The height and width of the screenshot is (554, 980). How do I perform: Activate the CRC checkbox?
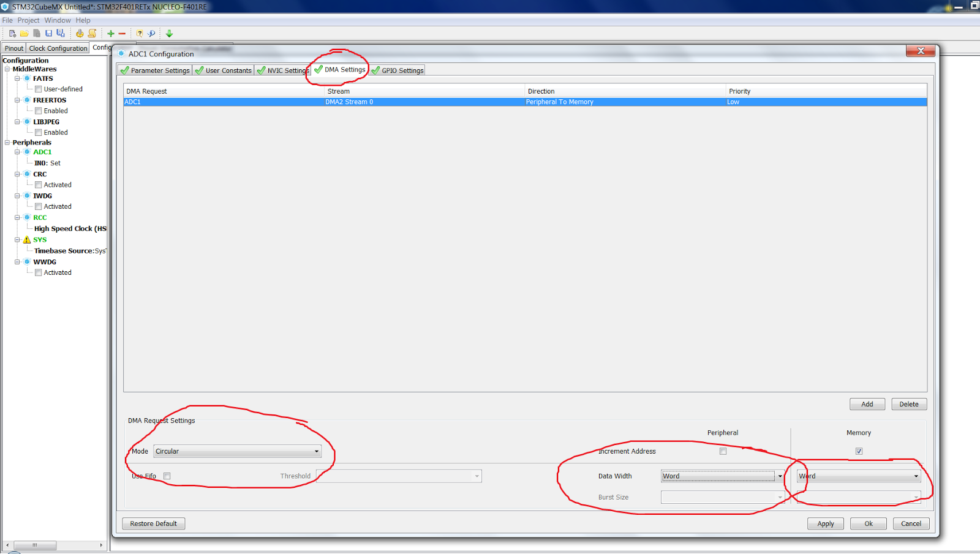39,185
